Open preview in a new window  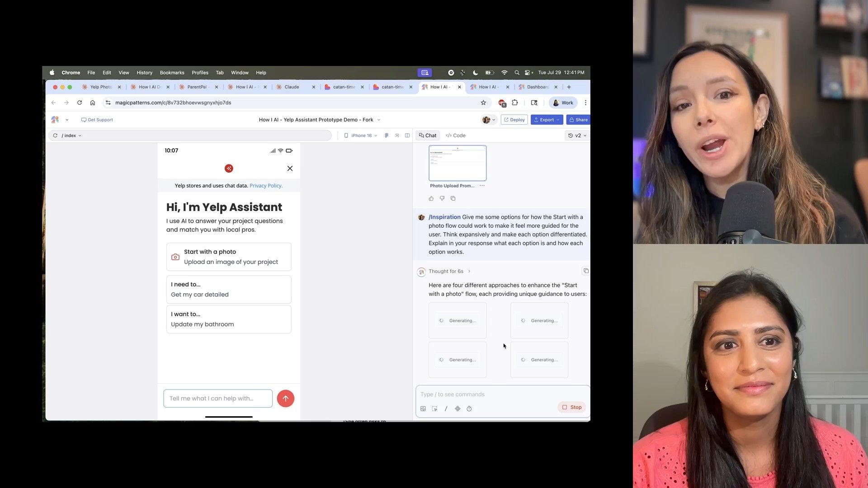397,136
